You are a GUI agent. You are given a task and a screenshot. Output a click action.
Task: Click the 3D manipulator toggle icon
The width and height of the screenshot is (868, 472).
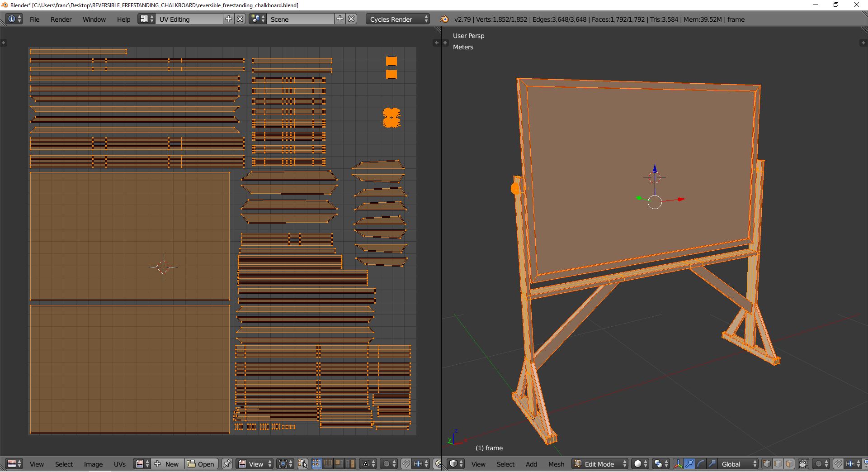(678, 464)
